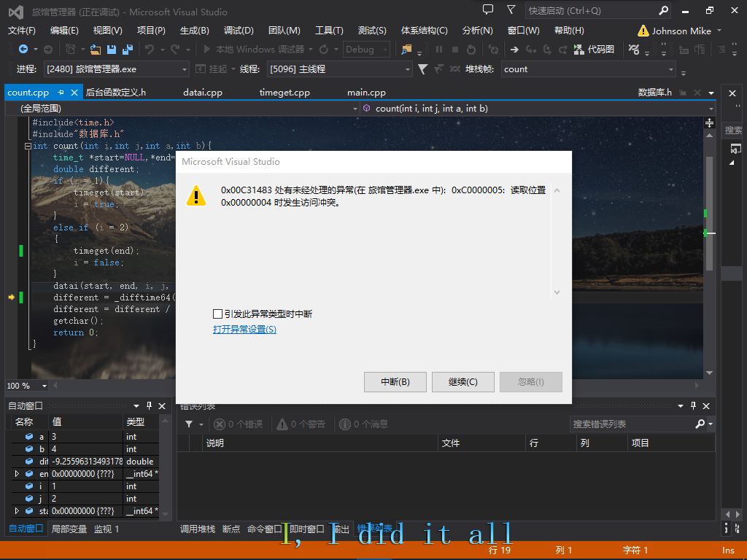Click the dialog message scroll down arrow
This screenshot has width=747, height=560.
[557, 292]
